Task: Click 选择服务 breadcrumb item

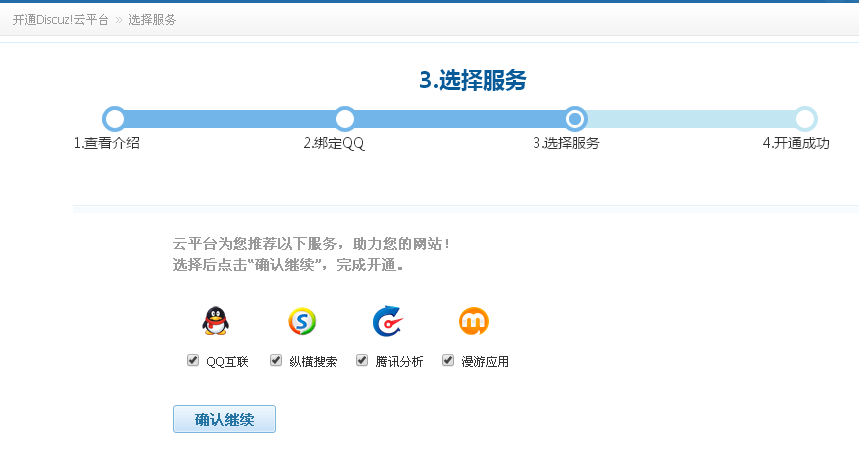Action: [152, 20]
